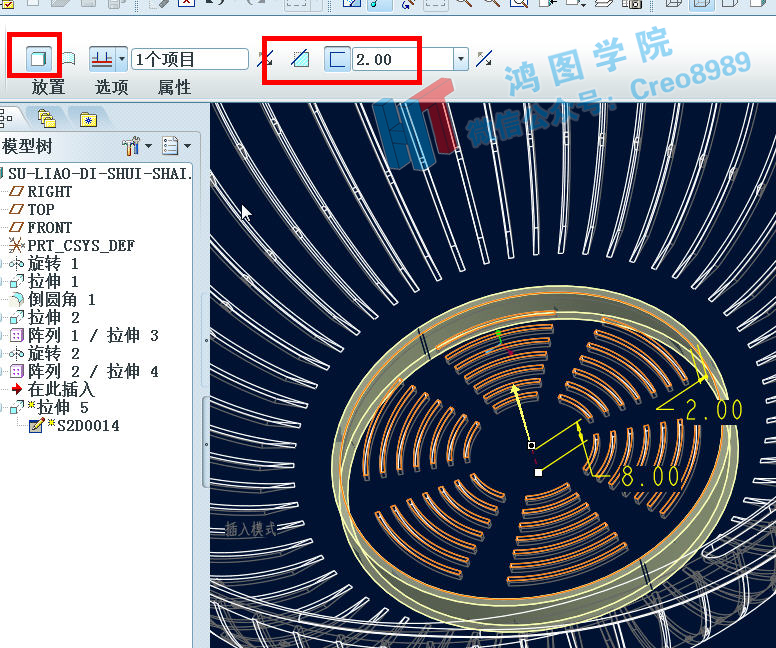Image resolution: width=776 pixels, height=648 pixels.
Task: Open the thickness value dropdown arrow
Action: pos(461,59)
